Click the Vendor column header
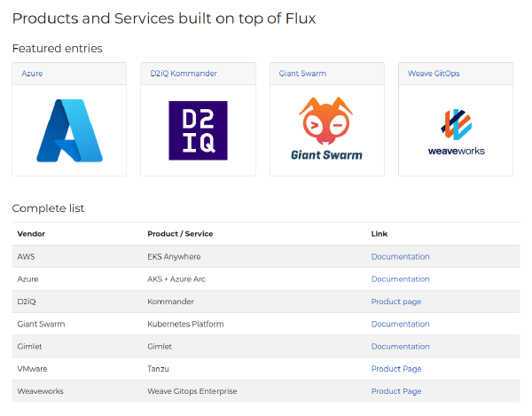This screenshot has width=532, height=416. (x=31, y=234)
